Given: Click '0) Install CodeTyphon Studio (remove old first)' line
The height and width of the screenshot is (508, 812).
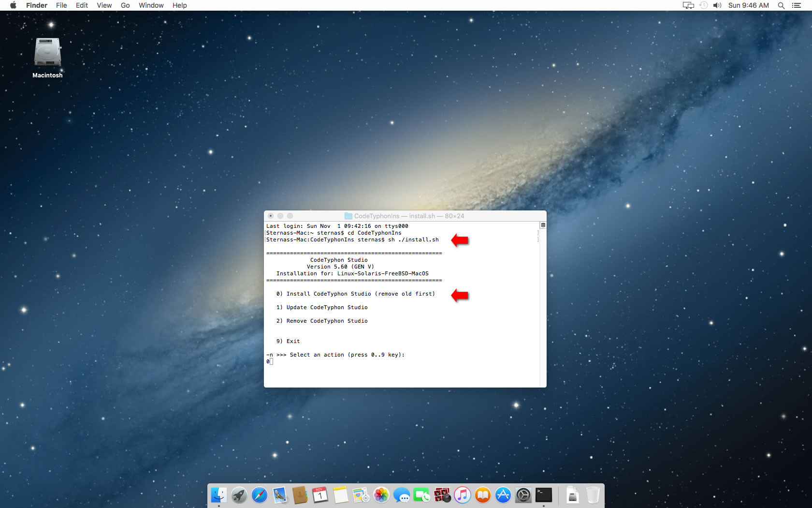Looking at the screenshot, I should click(x=356, y=294).
